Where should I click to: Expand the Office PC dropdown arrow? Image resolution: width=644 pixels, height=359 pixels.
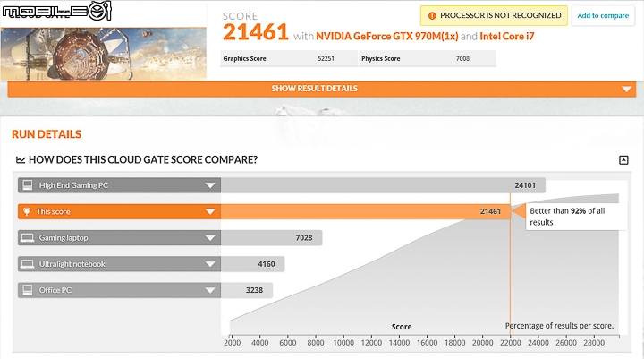[x=210, y=290]
